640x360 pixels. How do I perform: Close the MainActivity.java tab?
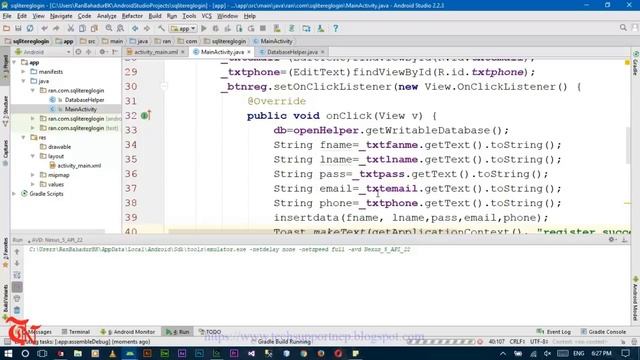click(x=249, y=52)
